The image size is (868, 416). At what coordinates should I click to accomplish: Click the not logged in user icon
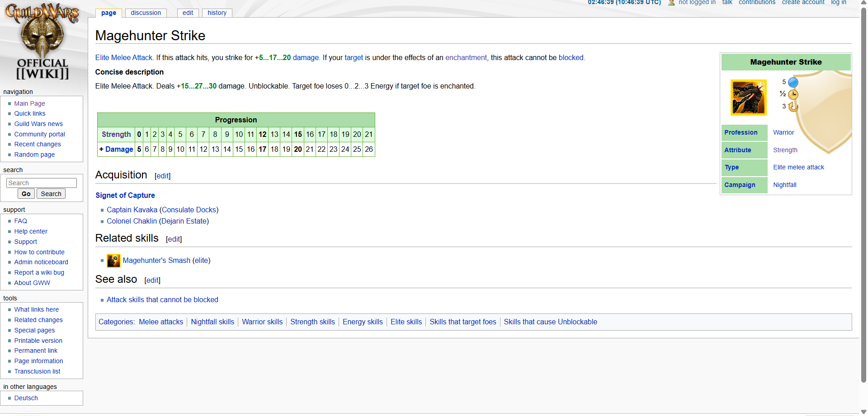(x=671, y=3)
